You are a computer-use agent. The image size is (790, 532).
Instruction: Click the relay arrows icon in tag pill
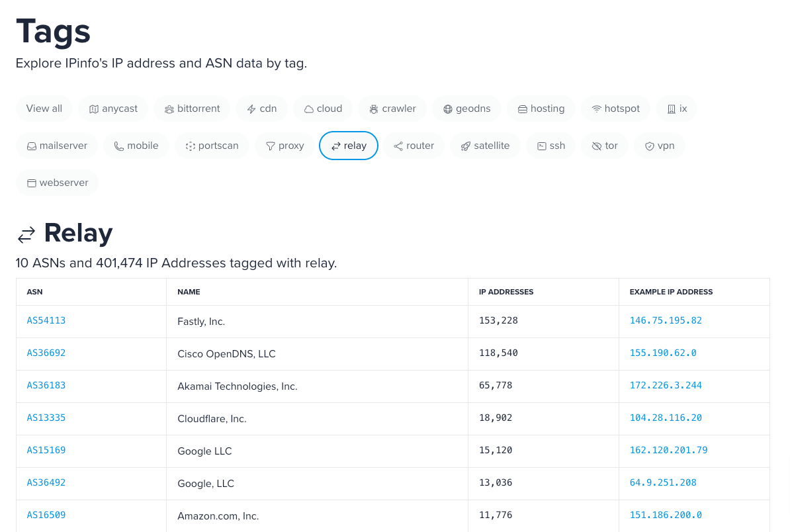336,146
